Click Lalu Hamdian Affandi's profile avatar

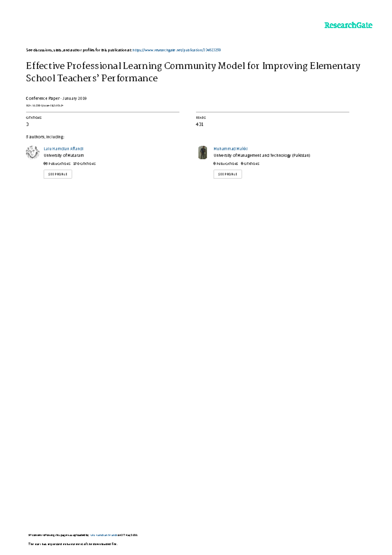[x=33, y=152]
